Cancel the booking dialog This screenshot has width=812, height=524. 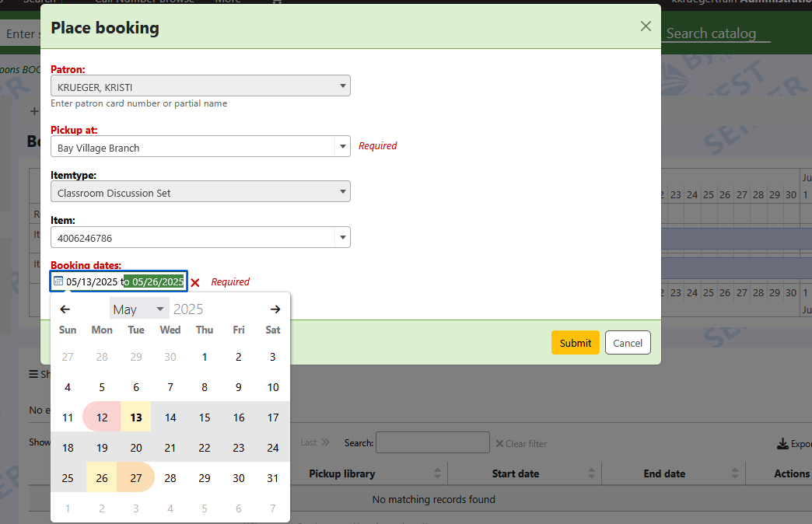(x=627, y=343)
